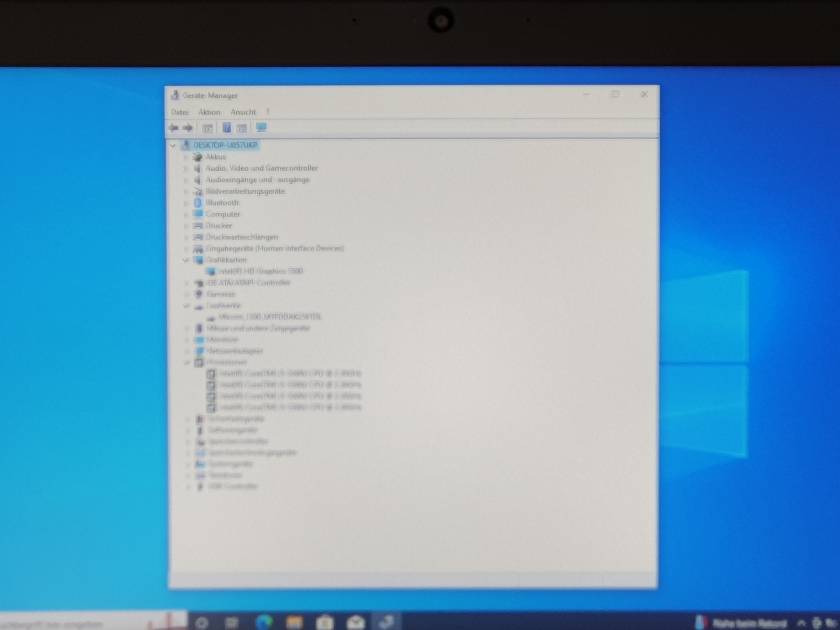Screen dimensions: 840x630
Task: Click the Back arrow toolbar icon
Action: 173,128
